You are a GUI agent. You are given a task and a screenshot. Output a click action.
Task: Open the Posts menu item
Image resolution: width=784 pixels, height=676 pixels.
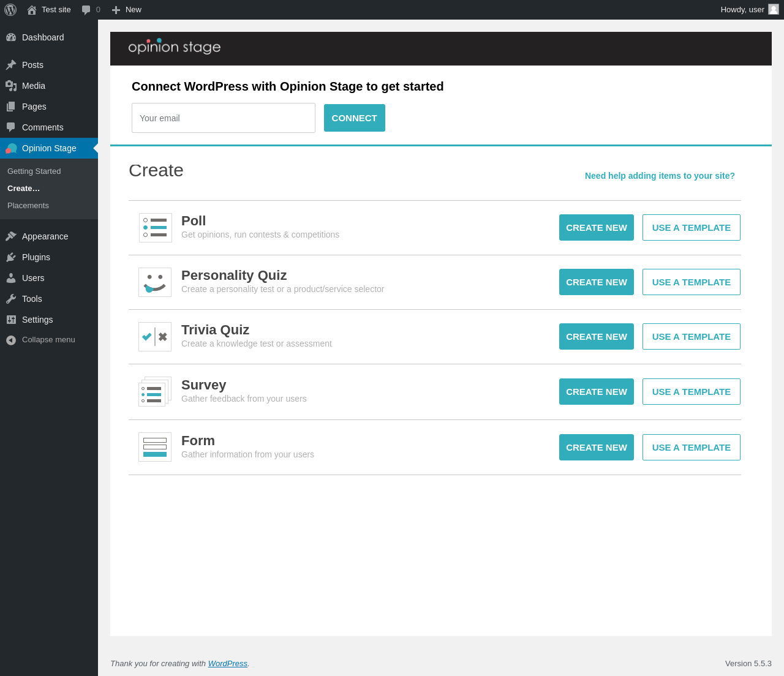click(x=49, y=65)
